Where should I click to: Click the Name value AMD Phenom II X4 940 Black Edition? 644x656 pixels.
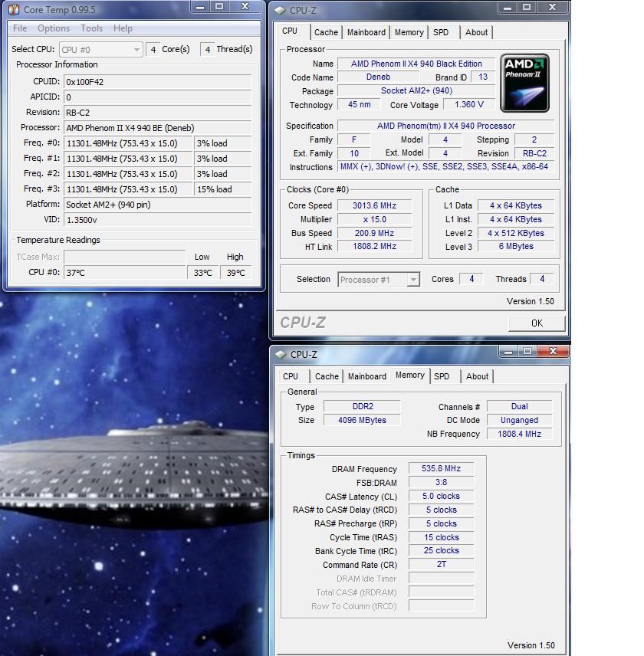pyautogui.click(x=416, y=64)
